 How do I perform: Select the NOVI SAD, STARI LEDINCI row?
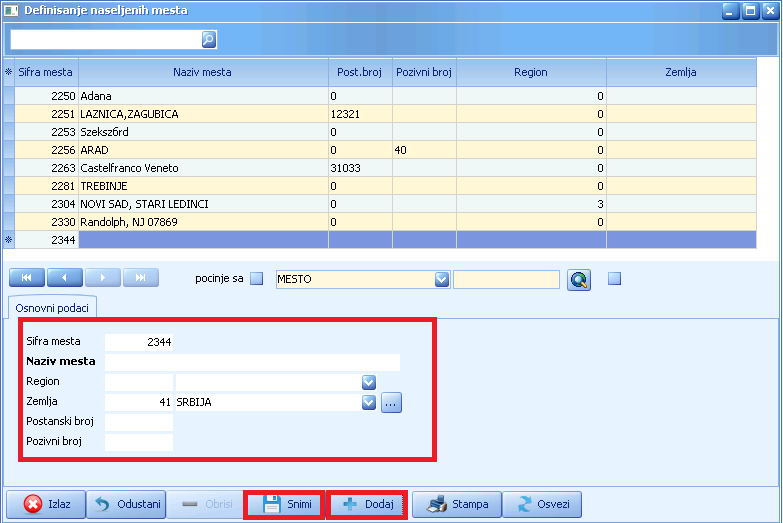click(x=380, y=204)
